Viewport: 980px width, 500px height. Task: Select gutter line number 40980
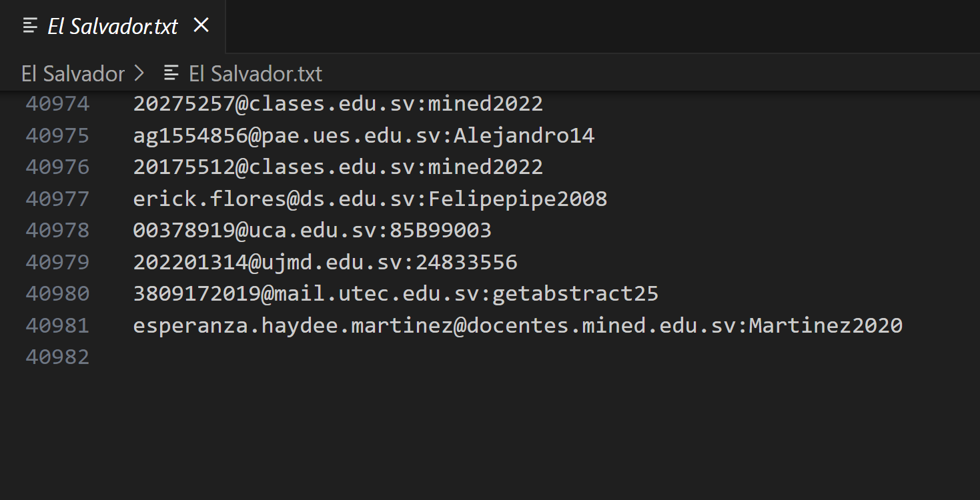click(57, 293)
